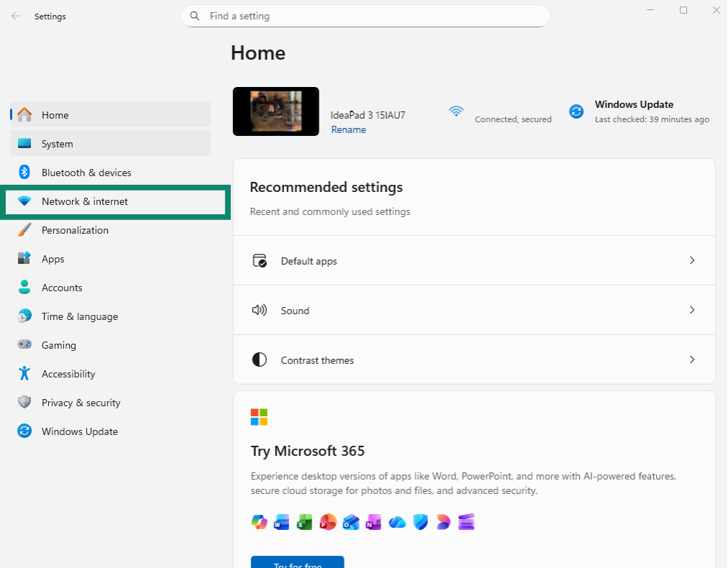Click the Rename link under IdeaPad
Viewport: 728px width, 568px height.
click(x=348, y=130)
